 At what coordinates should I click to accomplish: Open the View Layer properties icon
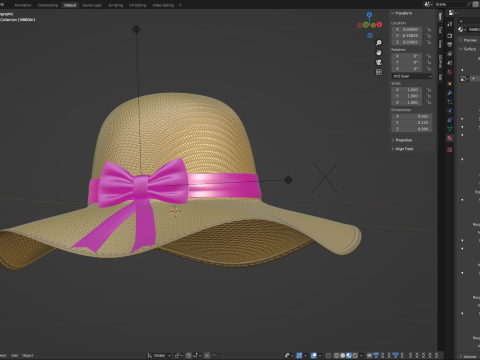click(x=450, y=54)
